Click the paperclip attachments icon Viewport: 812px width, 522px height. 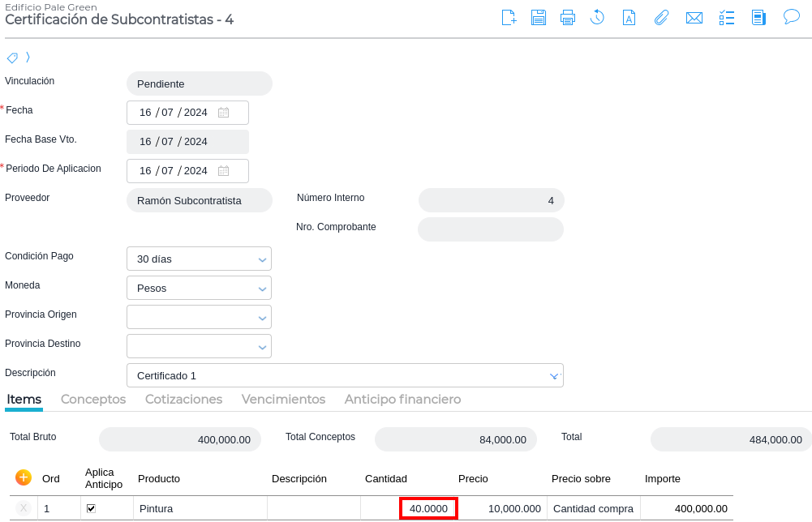click(661, 18)
